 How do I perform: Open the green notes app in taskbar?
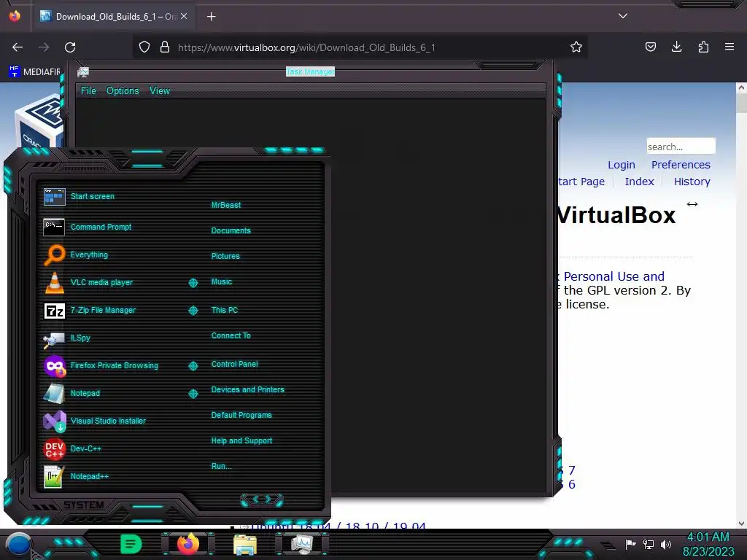point(131,544)
